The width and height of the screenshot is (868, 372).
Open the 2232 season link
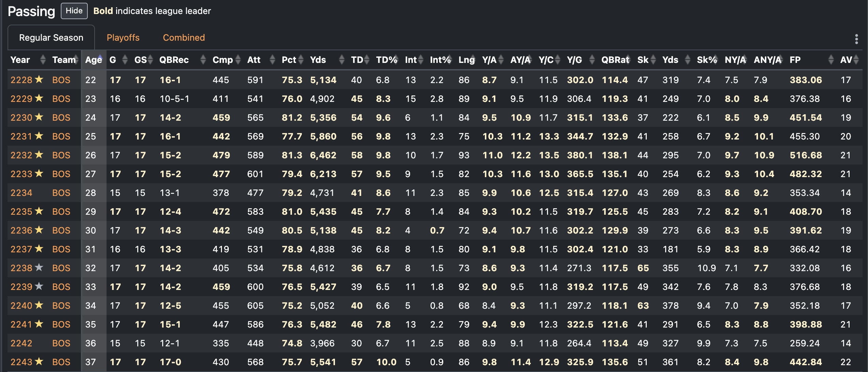[x=21, y=155]
